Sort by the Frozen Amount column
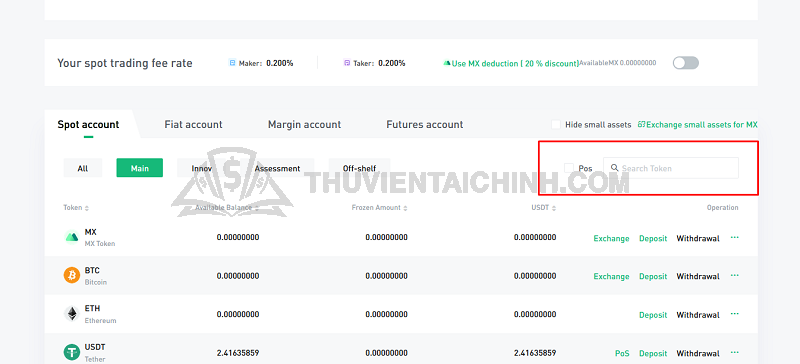Screen dimensions: 800x364 coord(380,208)
